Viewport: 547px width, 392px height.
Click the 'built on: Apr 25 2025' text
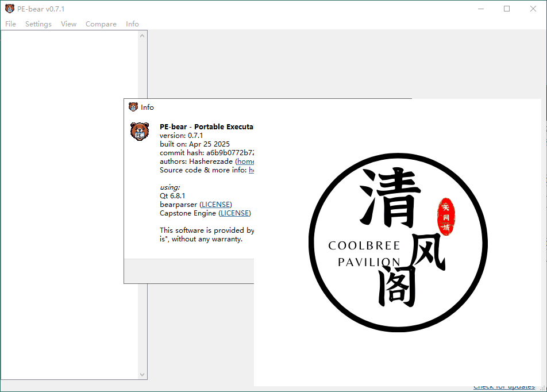click(195, 144)
